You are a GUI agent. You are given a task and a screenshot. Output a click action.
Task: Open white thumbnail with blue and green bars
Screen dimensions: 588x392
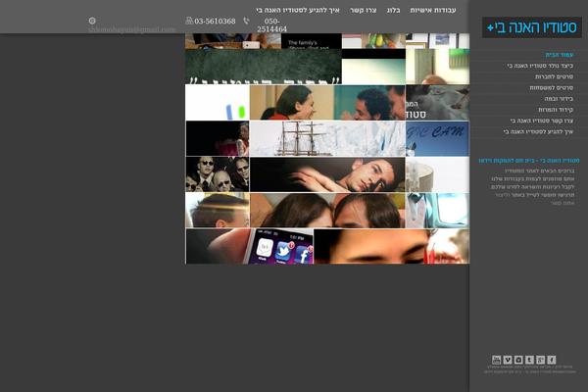(x=218, y=102)
